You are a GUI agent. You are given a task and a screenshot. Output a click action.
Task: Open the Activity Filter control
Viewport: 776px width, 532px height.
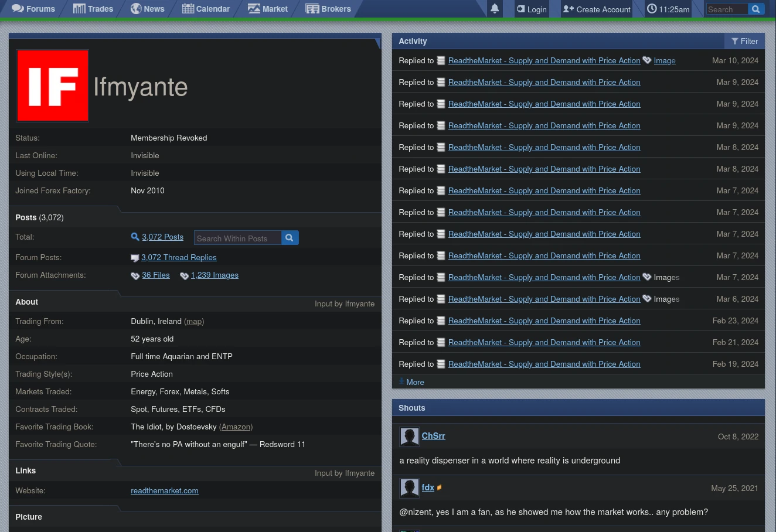coord(744,41)
